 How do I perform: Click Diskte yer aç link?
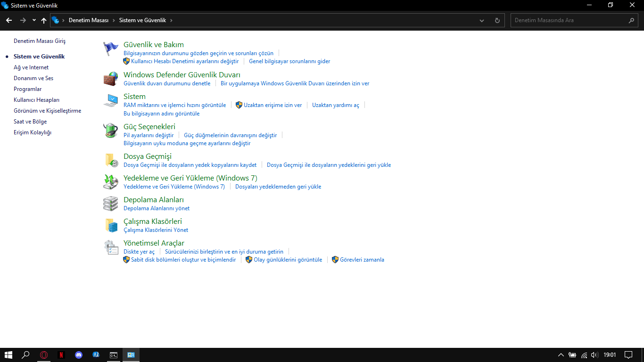(x=139, y=252)
